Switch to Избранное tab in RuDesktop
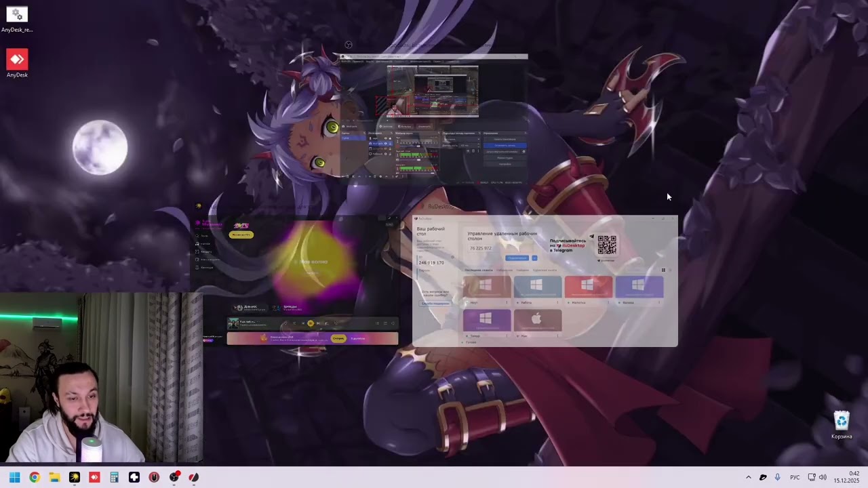The width and height of the screenshot is (868, 488). click(x=505, y=270)
